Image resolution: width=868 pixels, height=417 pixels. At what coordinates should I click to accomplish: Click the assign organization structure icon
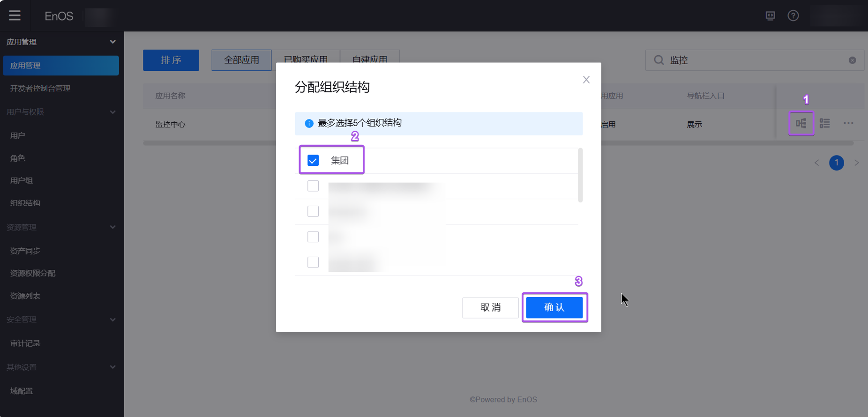point(801,124)
